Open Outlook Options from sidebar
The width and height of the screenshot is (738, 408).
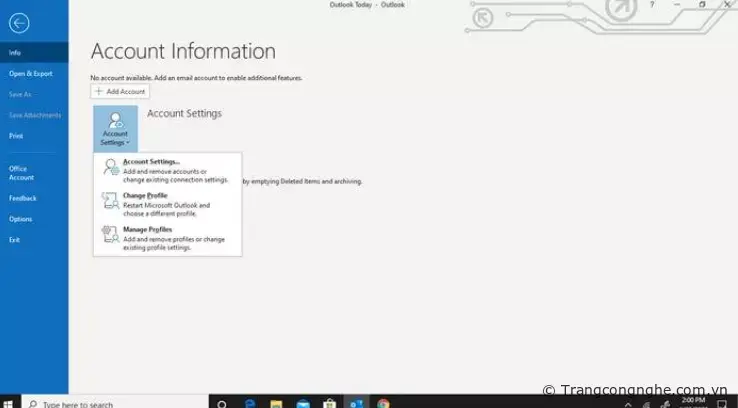point(20,218)
